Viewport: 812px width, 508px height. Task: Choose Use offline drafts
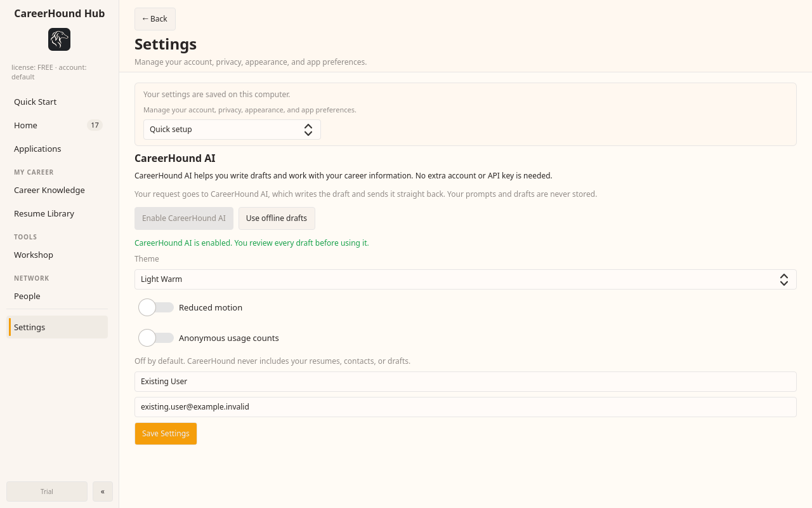click(x=277, y=218)
